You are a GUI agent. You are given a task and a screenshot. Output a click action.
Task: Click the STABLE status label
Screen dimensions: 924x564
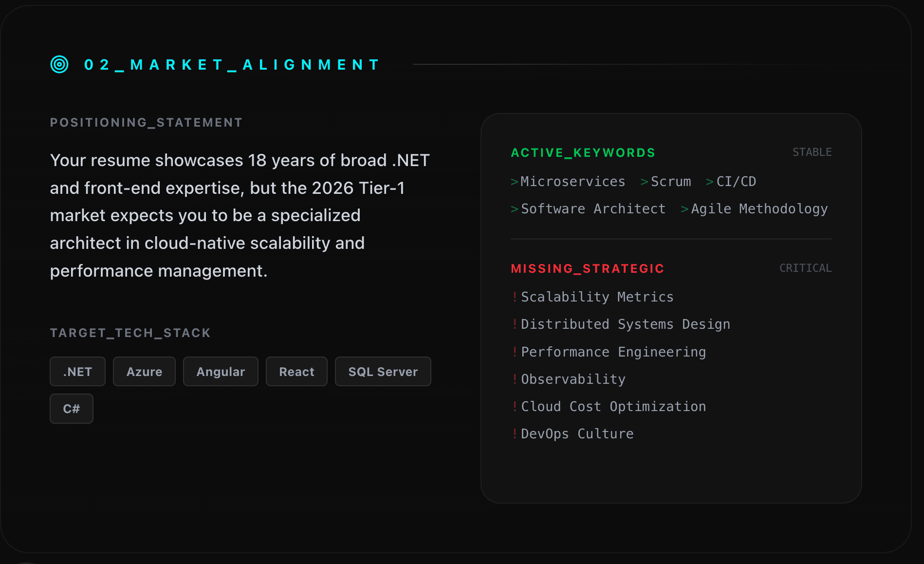coord(812,152)
